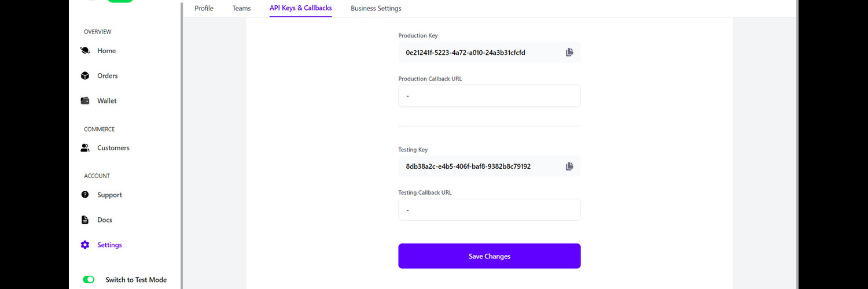This screenshot has height=289, width=868.
Task: Toggle the Switch to Test Mode switch
Action: [x=89, y=280]
